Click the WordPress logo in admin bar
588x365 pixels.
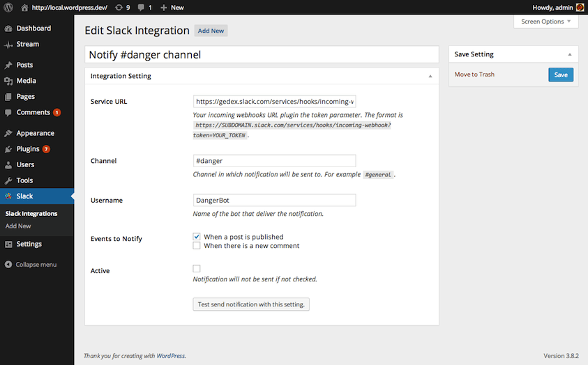pos(8,7)
